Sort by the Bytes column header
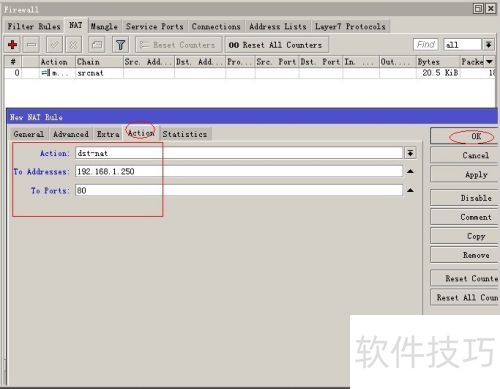The width and height of the screenshot is (500, 389). [438, 62]
